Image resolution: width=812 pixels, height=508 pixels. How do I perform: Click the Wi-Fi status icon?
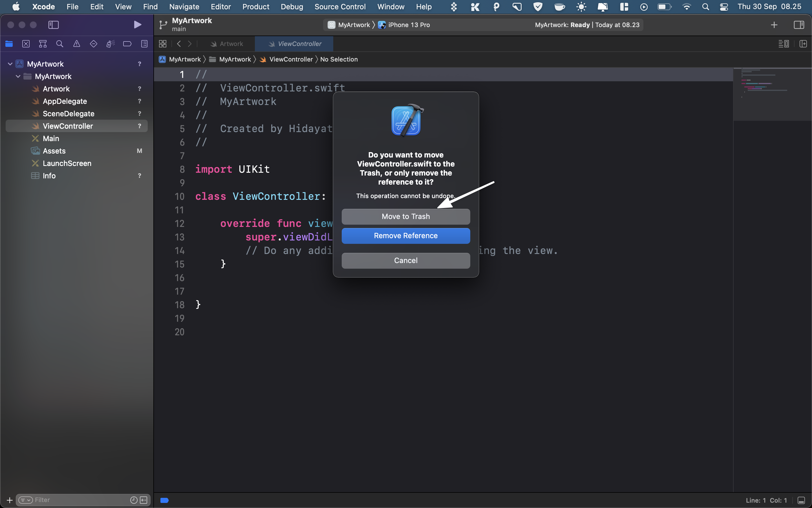point(687,7)
